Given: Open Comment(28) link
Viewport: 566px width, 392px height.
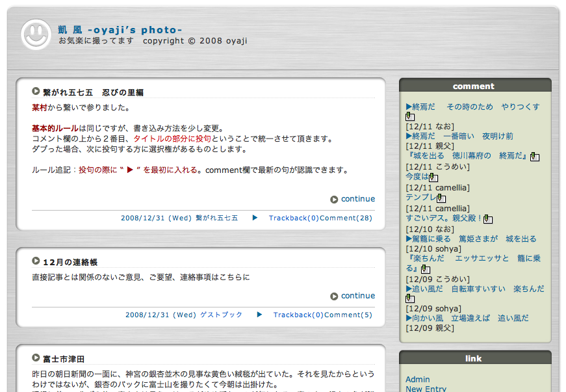Looking at the screenshot, I should tap(346, 218).
